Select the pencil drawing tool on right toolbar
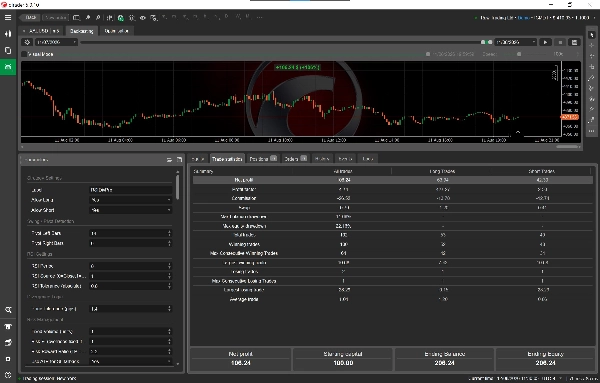This screenshot has height=383, width=600. click(x=592, y=78)
